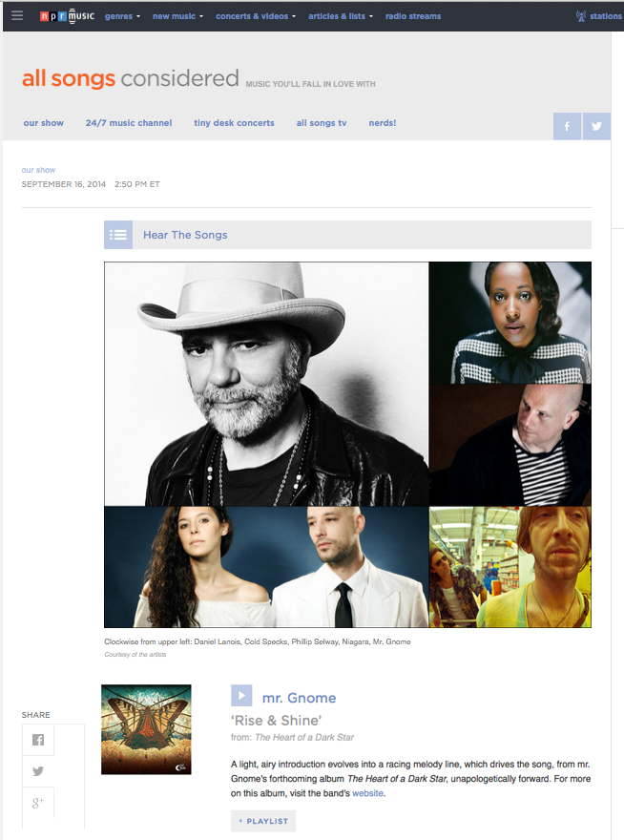
Task: Play mr. Gnome's Rise & Shine
Action: click(241, 695)
